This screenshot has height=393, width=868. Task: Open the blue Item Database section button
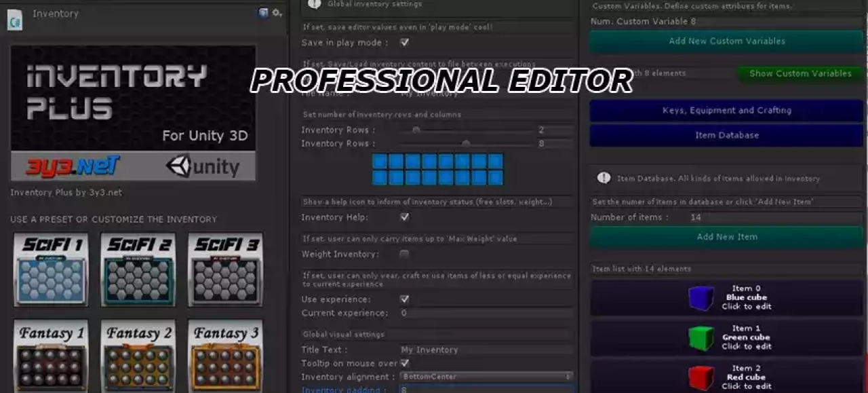tap(726, 135)
